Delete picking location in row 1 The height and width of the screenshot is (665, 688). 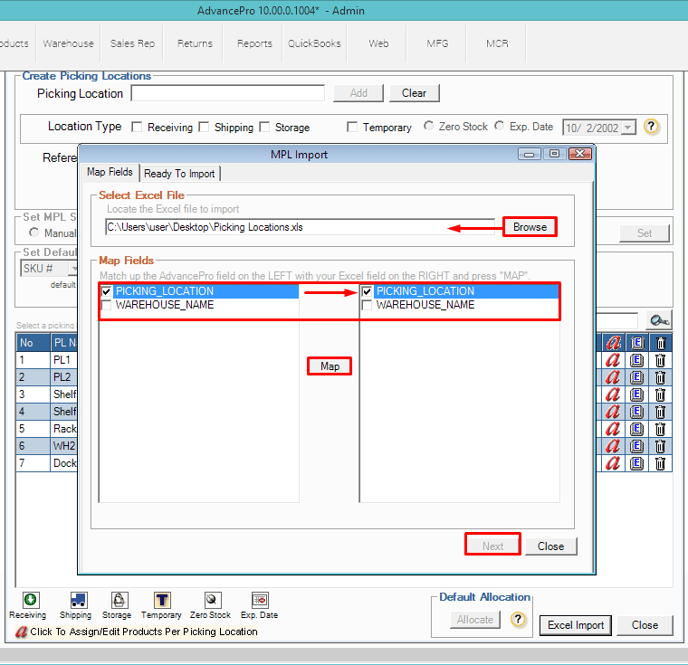pos(660,360)
